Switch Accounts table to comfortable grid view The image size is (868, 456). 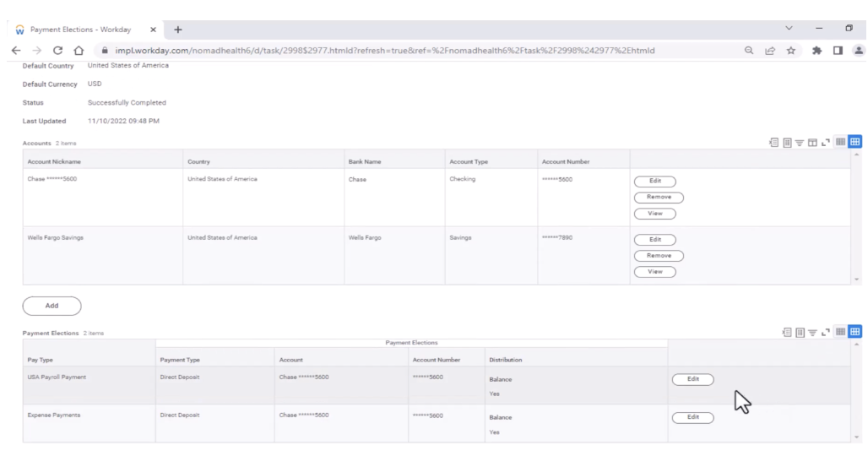854,142
